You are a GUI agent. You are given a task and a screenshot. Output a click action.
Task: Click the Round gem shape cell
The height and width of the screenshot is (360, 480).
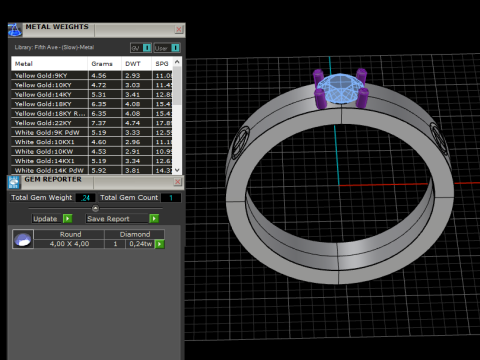coord(69,234)
